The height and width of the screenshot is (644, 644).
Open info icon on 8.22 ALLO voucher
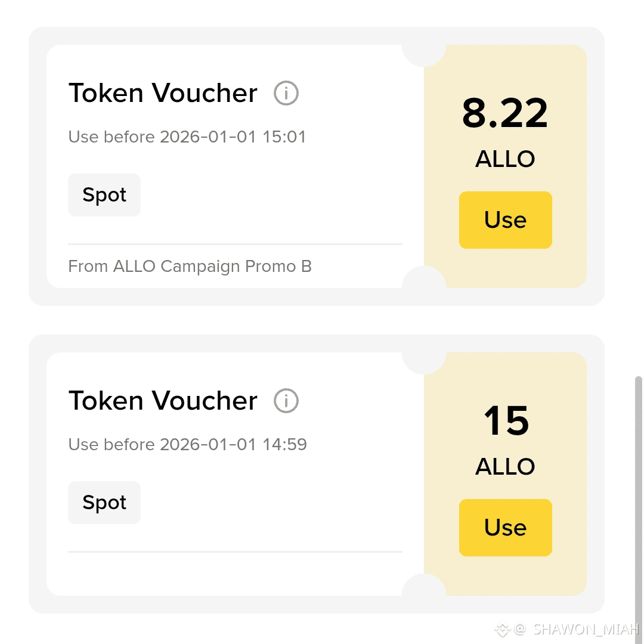(x=286, y=93)
